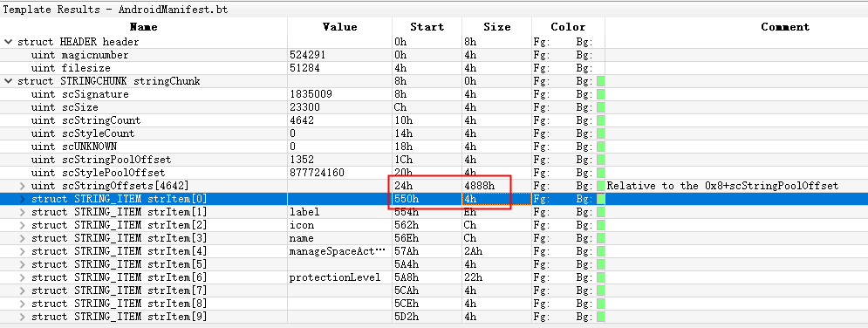This screenshot has width=868, height=328.
Task: Sort by the Name column header
Action: click(x=143, y=26)
